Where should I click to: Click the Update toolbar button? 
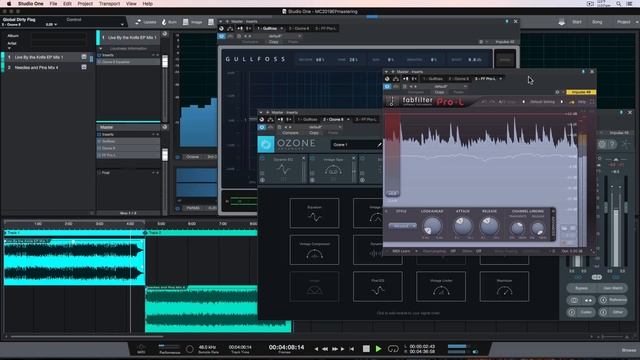coord(146,22)
